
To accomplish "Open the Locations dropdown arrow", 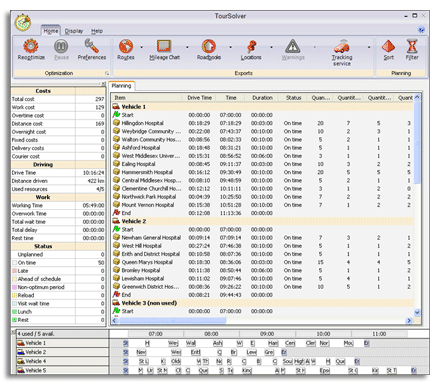I will click(271, 47).
